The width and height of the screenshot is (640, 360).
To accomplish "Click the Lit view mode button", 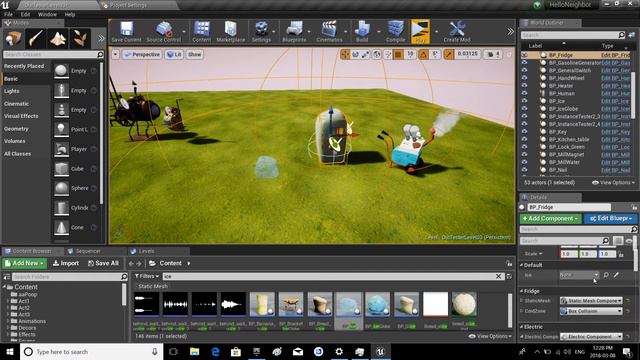I will pyautogui.click(x=174, y=54).
